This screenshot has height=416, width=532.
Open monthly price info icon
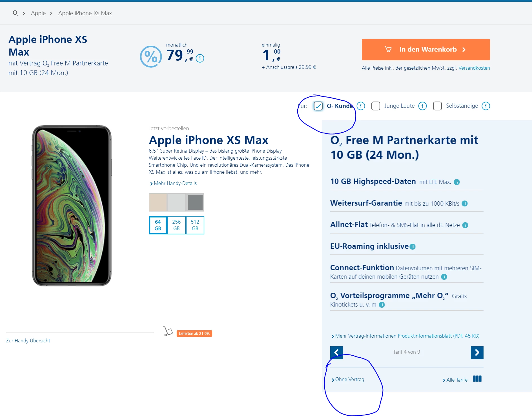pyautogui.click(x=200, y=58)
